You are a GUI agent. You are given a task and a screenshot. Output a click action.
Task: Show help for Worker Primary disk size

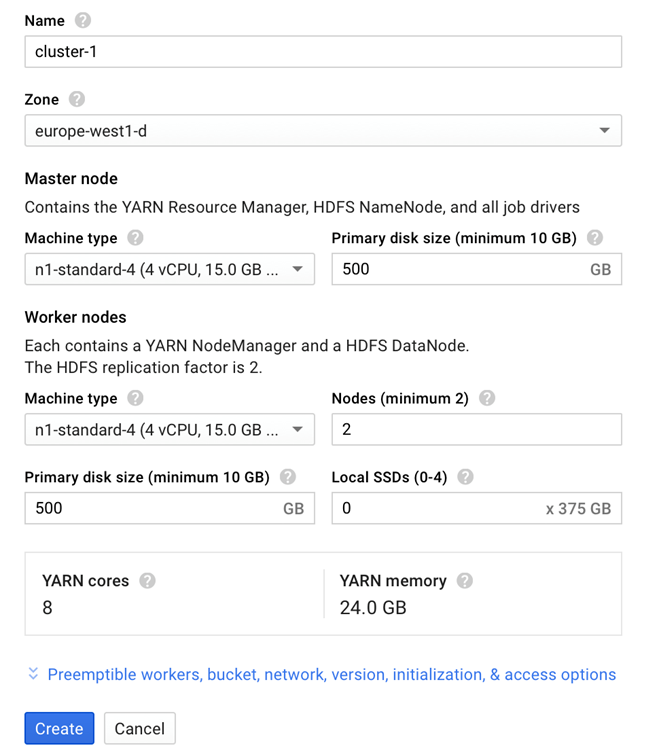tap(288, 477)
